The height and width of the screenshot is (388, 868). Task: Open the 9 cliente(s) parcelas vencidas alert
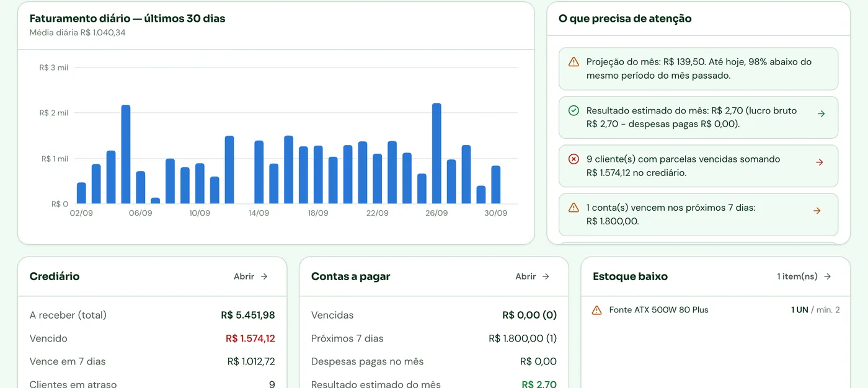pos(698,166)
